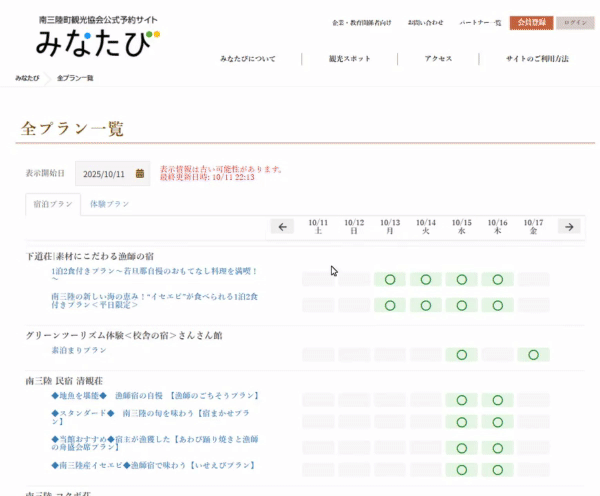The image size is (600, 496).
Task: Select 10/15 circle for いせえびプラン
Action: [x=462, y=470]
